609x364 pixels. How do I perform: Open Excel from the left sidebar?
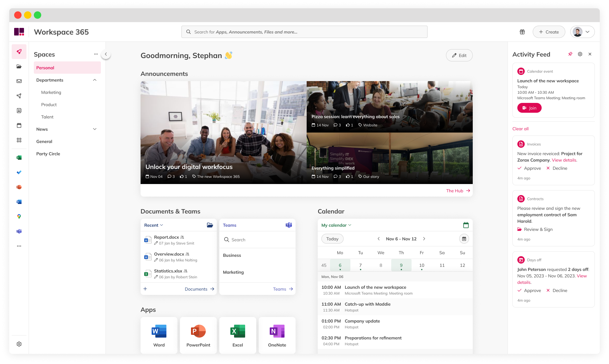pyautogui.click(x=19, y=157)
